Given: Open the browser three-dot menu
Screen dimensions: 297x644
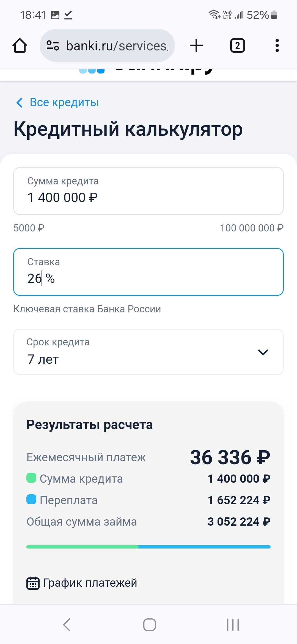Looking at the screenshot, I should (277, 45).
